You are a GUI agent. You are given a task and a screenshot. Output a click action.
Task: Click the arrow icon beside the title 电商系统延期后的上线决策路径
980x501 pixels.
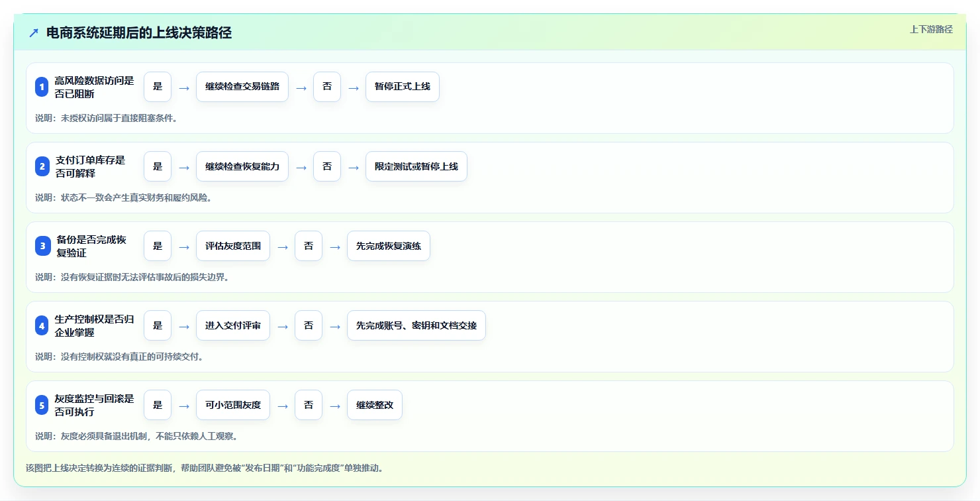(34, 33)
